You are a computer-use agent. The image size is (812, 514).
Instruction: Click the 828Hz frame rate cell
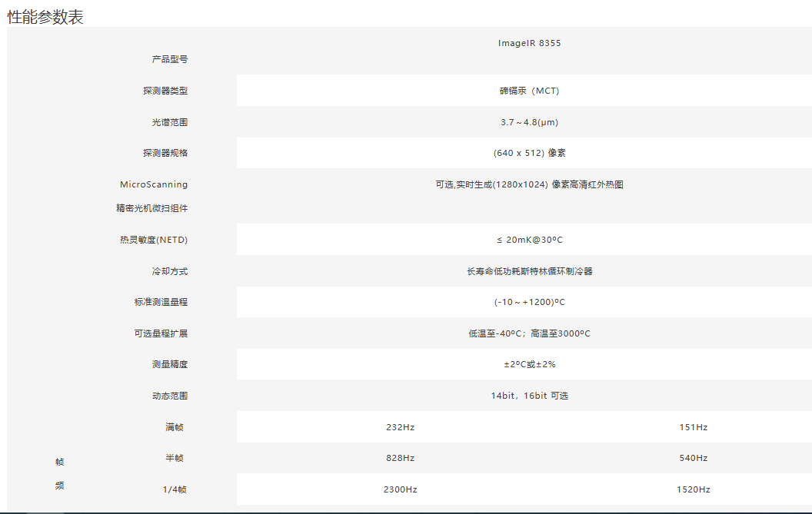401,458
